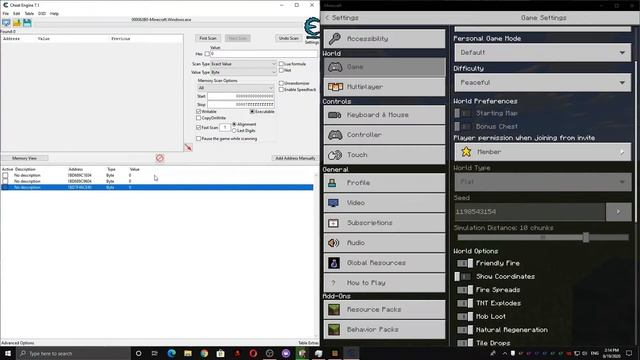Click the Undo Scan button
Image resolution: width=640 pixels, height=360 pixels.
pyautogui.click(x=289, y=38)
